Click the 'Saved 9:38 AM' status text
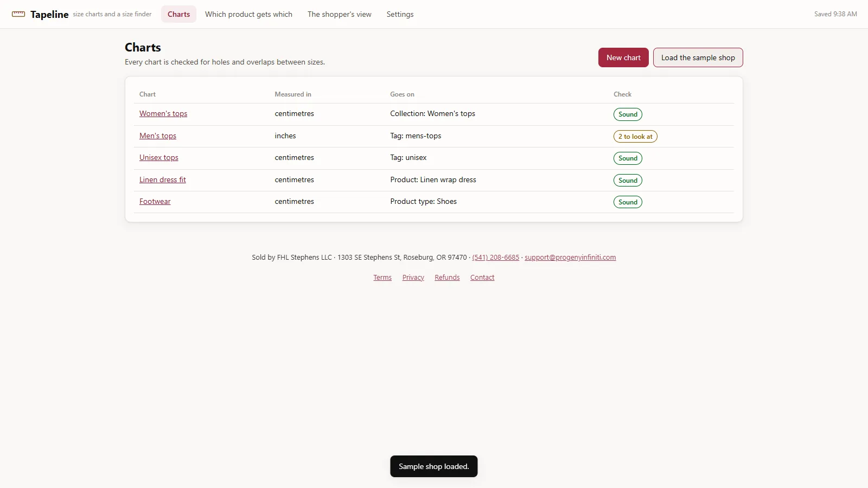Screen dimensions: 868x488 835,14
